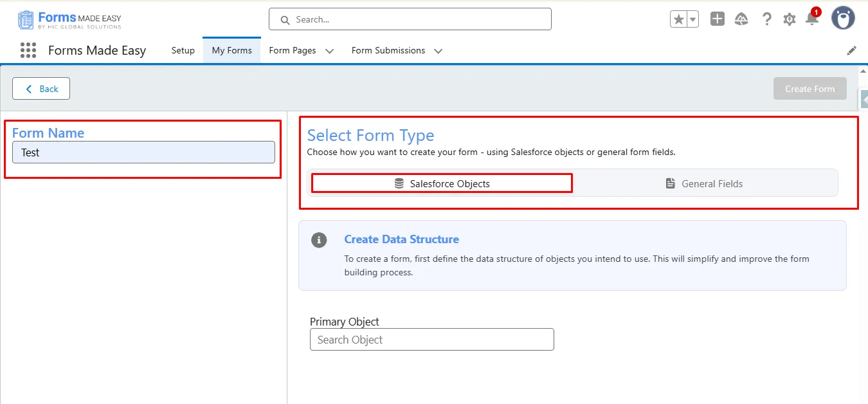Screen dimensions: 868x404
Task: Switch to the Setup tab
Action: pos(183,50)
